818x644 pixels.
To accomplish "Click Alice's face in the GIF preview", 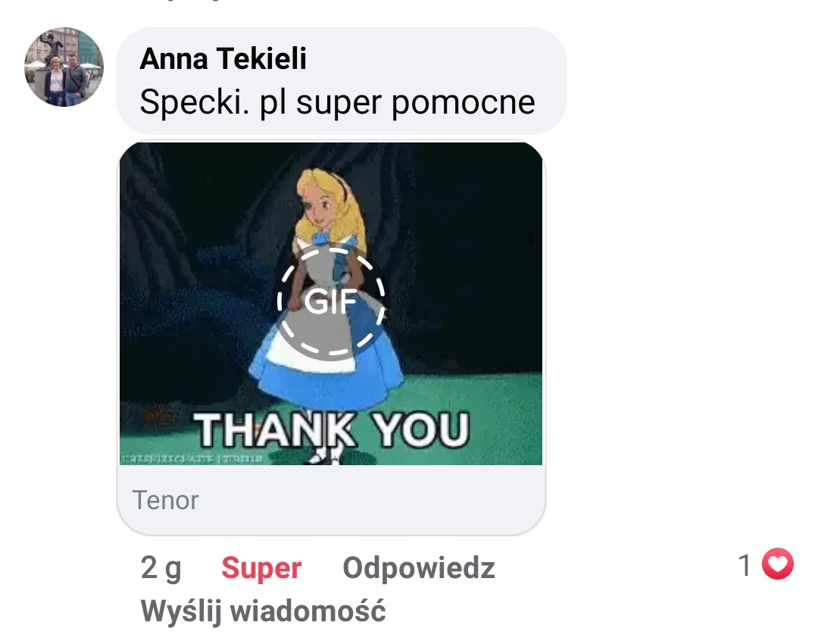I will tap(320, 208).
